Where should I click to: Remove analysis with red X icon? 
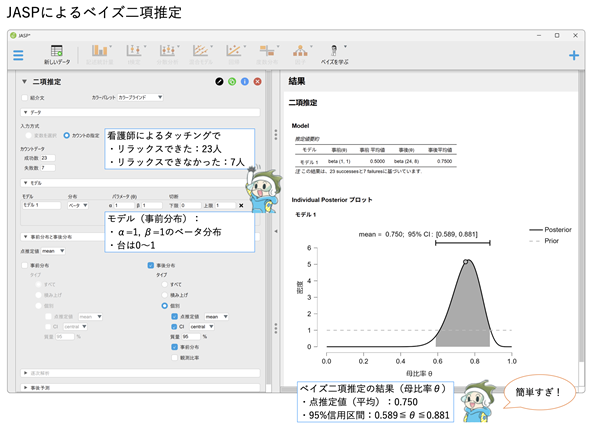pyautogui.click(x=258, y=82)
